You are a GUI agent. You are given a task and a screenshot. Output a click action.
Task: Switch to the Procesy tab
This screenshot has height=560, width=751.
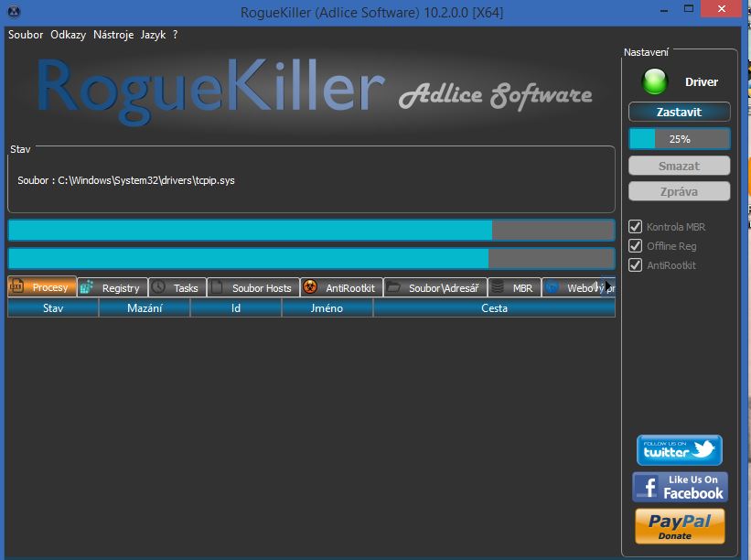point(42,287)
